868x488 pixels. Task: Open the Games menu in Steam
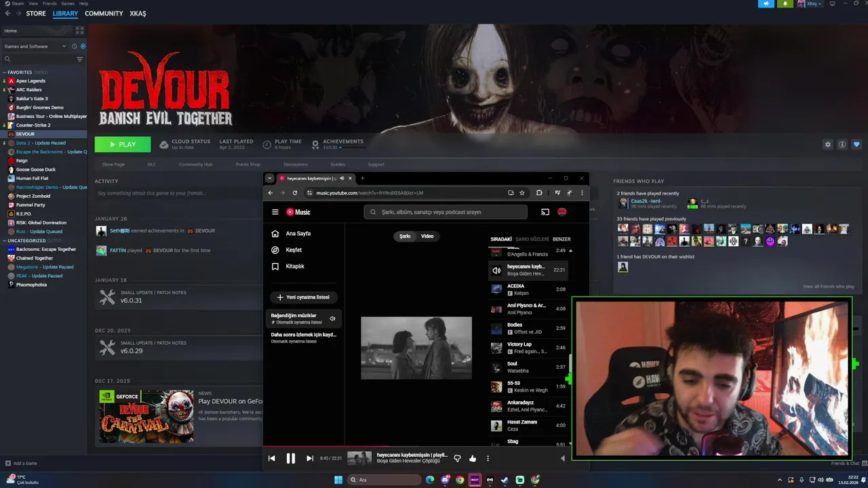pos(68,3)
